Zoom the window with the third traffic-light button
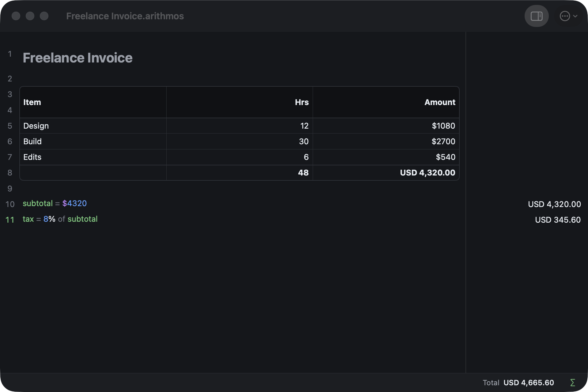Viewport: 588px width, 392px height. (x=44, y=16)
